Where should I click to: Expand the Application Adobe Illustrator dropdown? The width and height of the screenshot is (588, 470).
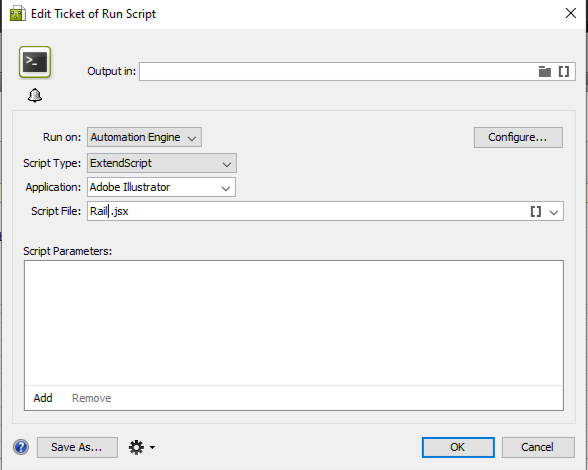161,187
